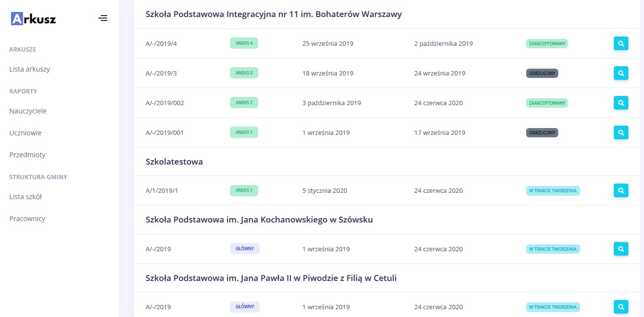The height and width of the screenshot is (317, 644).
Task: Click ZAAKCEPTOWANY status for A/-/2019/002
Action: coord(547,103)
